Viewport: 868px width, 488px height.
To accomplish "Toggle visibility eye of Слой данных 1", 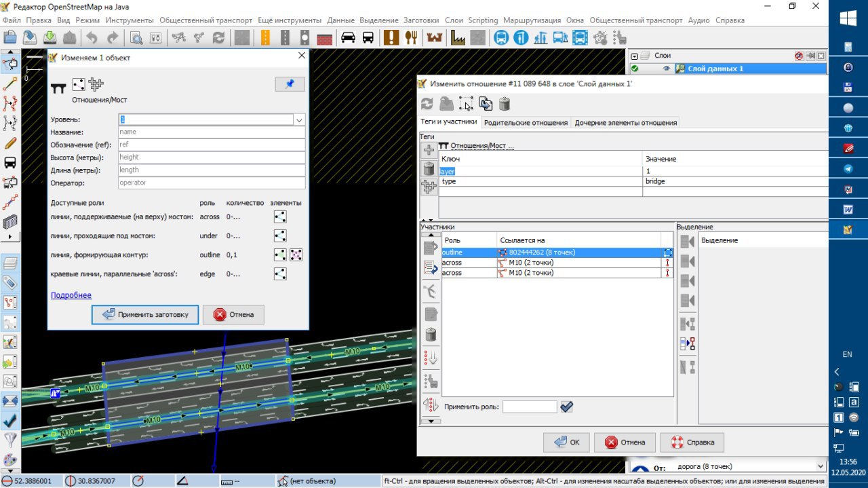I will pos(667,69).
